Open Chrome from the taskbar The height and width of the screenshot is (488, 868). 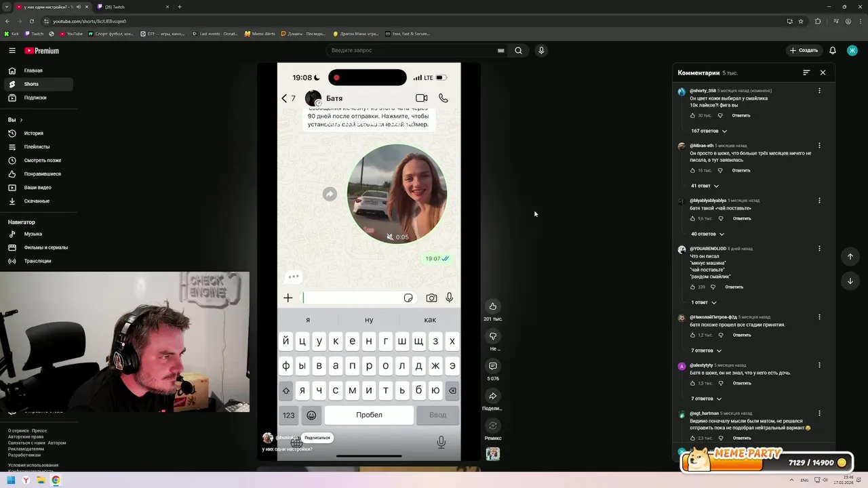56,481
